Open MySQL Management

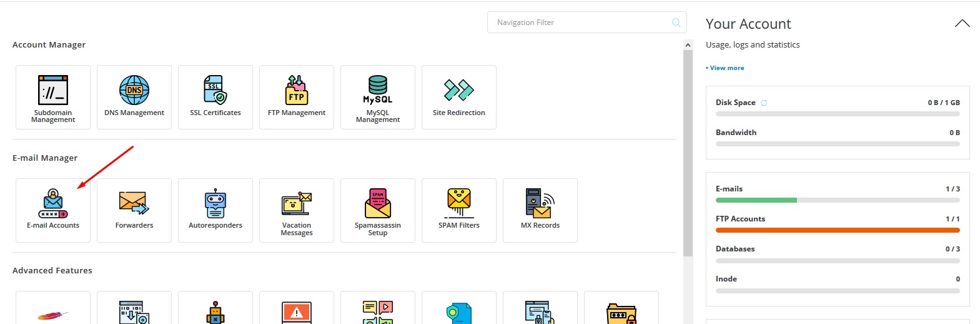click(x=378, y=97)
